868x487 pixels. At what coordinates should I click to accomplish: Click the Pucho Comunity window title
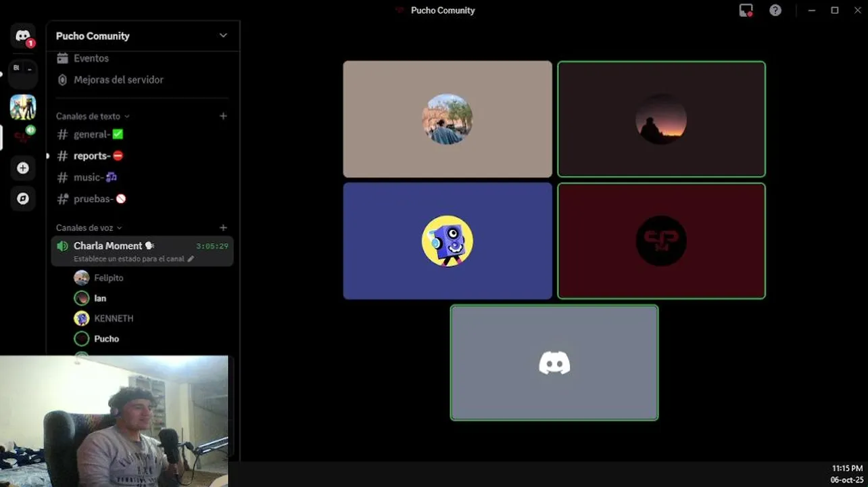pos(443,10)
